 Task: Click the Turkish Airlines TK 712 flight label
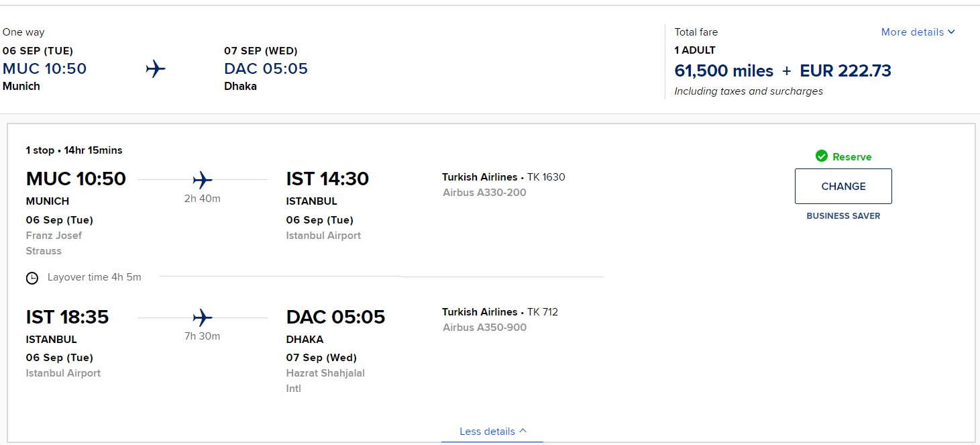click(x=500, y=312)
